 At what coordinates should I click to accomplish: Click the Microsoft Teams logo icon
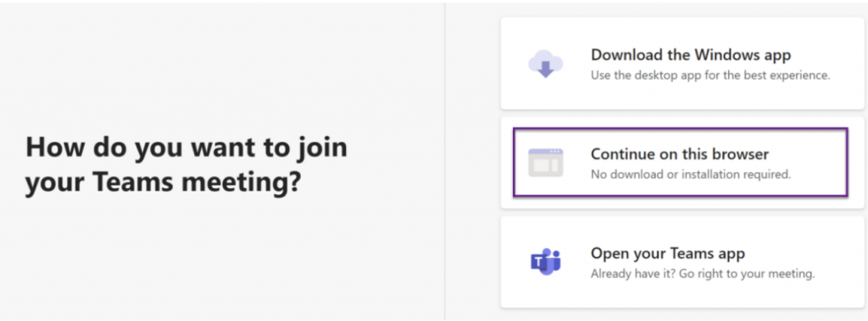tap(546, 262)
